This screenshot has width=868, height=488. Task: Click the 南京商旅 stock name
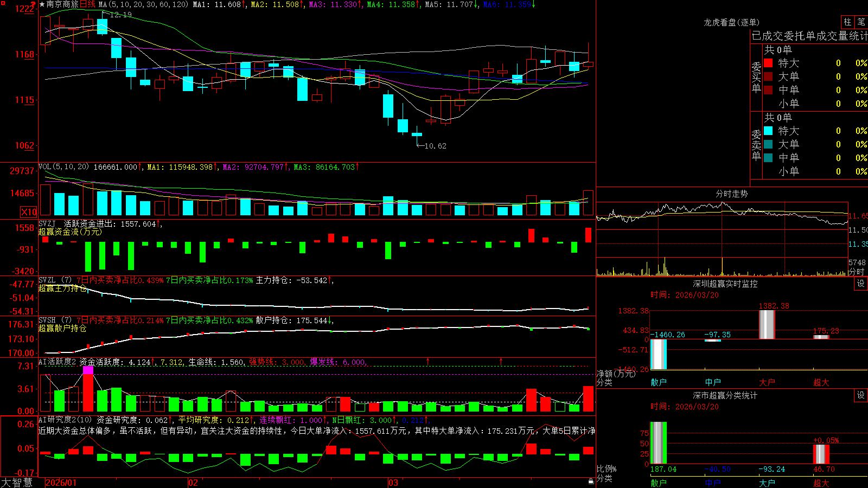(62, 4)
